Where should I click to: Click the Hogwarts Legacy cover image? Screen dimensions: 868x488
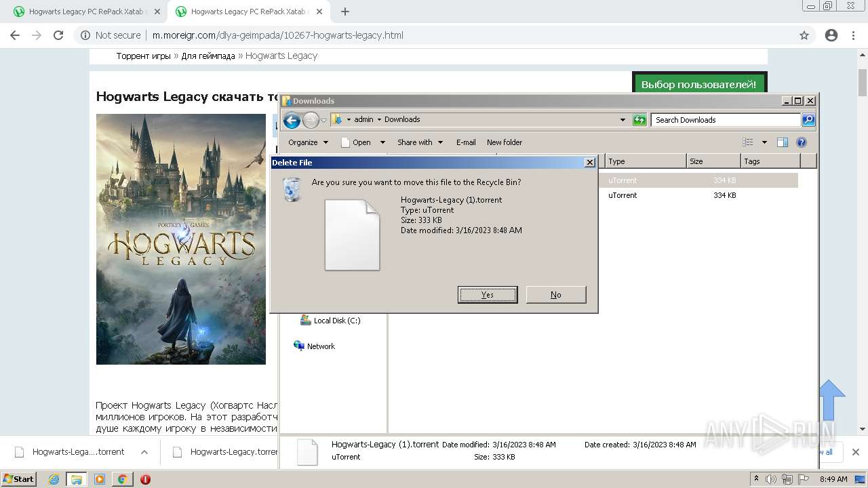click(181, 239)
